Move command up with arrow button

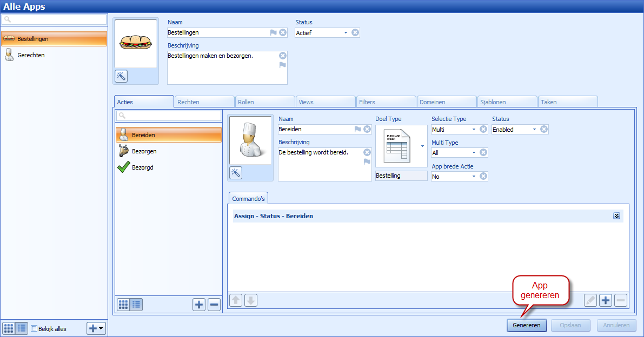(x=236, y=300)
